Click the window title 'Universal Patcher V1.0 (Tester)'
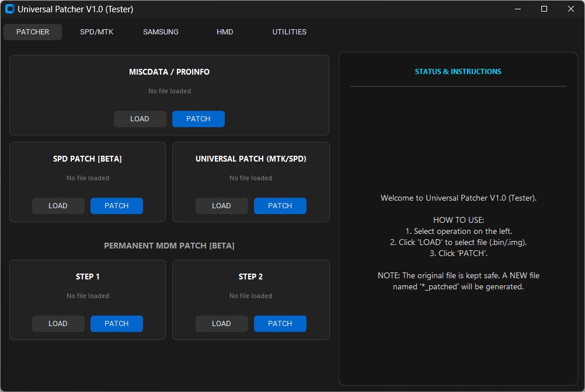 (75, 9)
